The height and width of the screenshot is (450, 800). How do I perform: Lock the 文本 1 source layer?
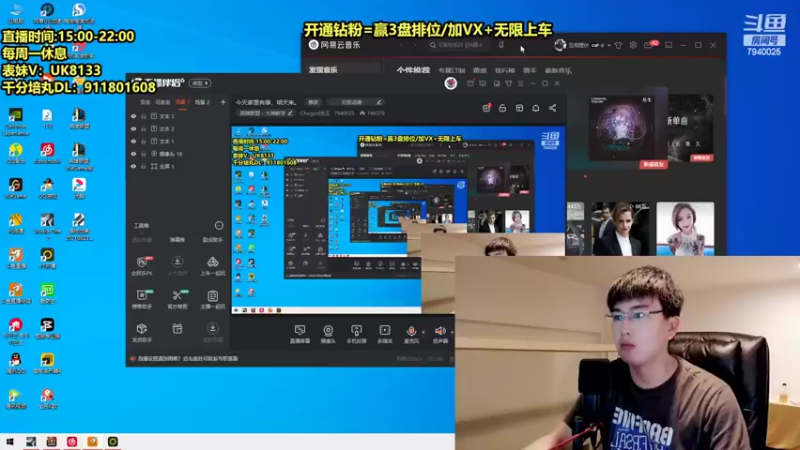pos(143,141)
